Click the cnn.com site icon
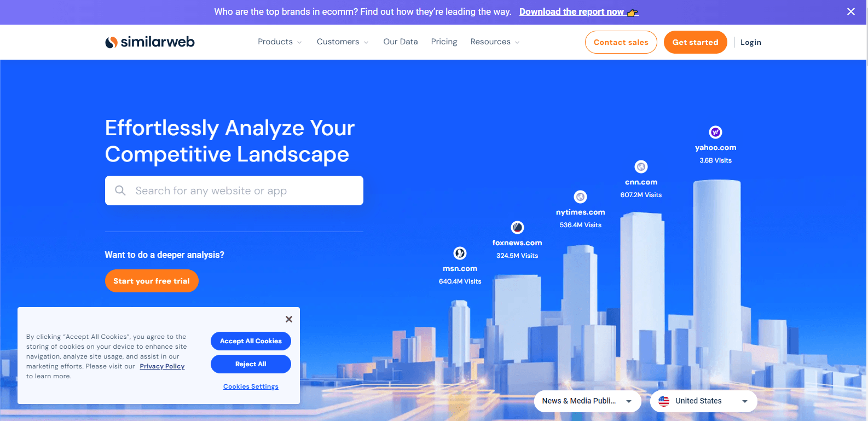Screen dimensions: 868x421 (x=641, y=166)
